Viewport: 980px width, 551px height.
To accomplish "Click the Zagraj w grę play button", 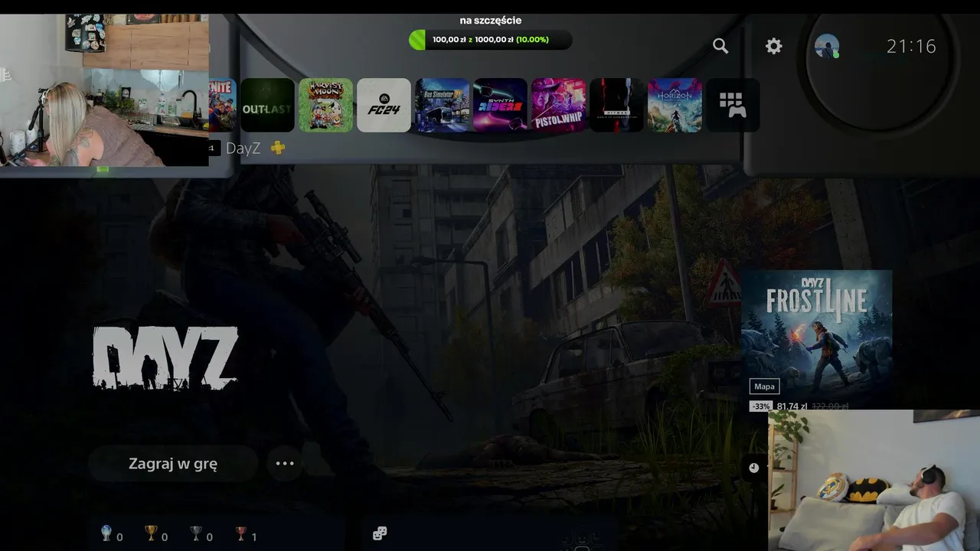I will tap(173, 464).
